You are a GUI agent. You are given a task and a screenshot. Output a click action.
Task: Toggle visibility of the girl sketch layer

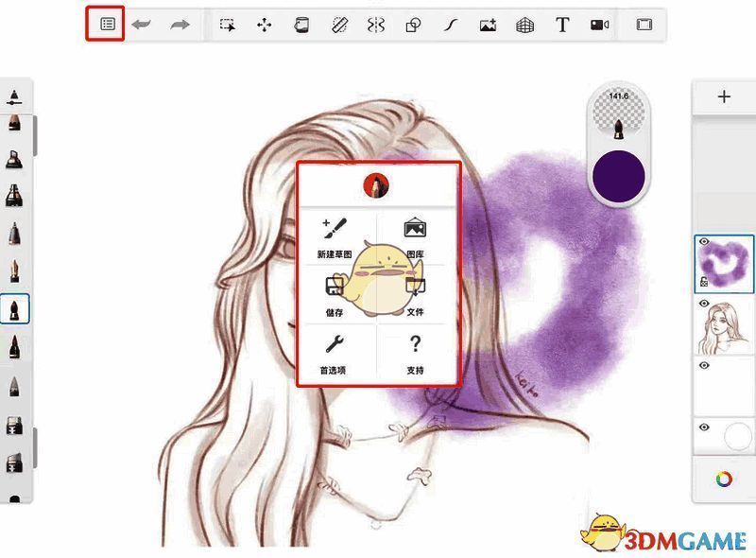coord(704,303)
